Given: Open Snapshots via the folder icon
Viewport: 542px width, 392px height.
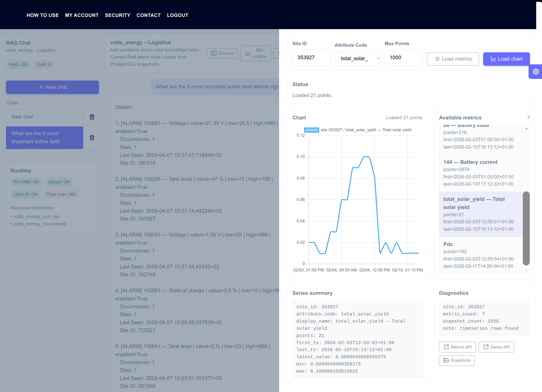Looking at the screenshot, I should click(x=446, y=360).
